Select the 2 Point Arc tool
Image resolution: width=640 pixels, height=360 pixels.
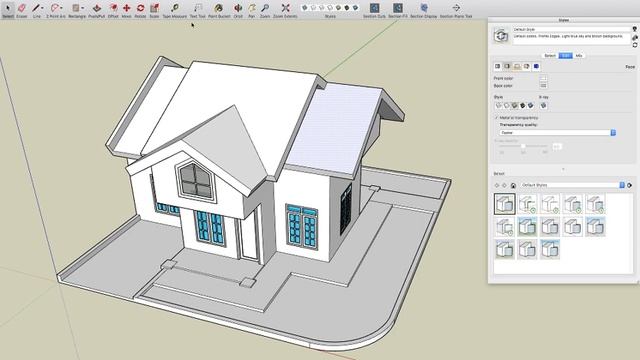pos(54,8)
